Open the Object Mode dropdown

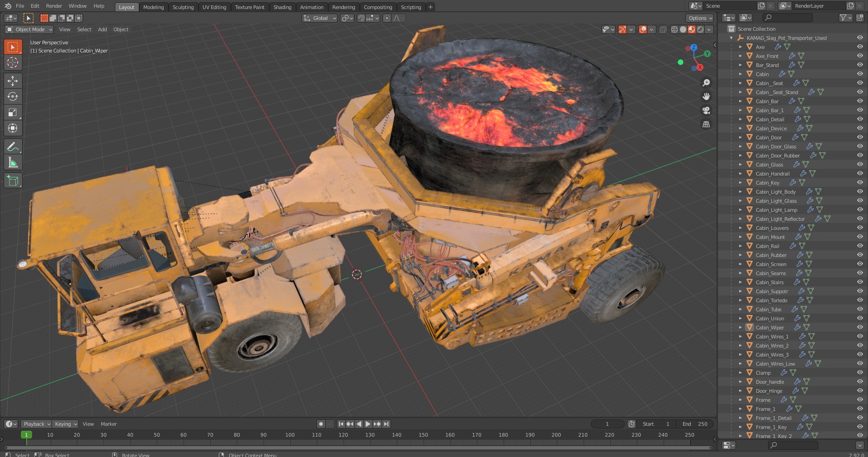pyautogui.click(x=29, y=29)
